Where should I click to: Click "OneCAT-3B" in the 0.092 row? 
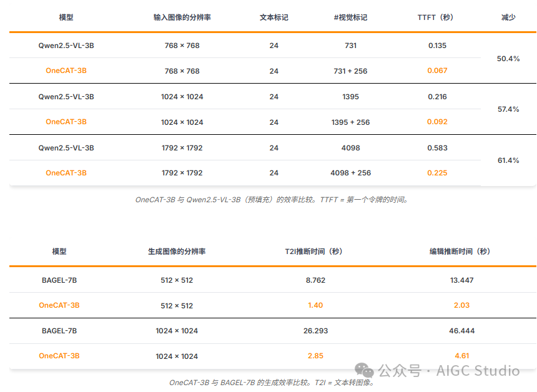coord(66,122)
